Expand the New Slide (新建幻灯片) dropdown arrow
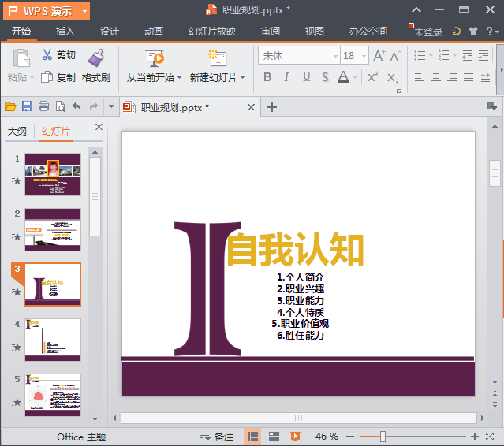The height and width of the screenshot is (446, 504). (x=242, y=78)
